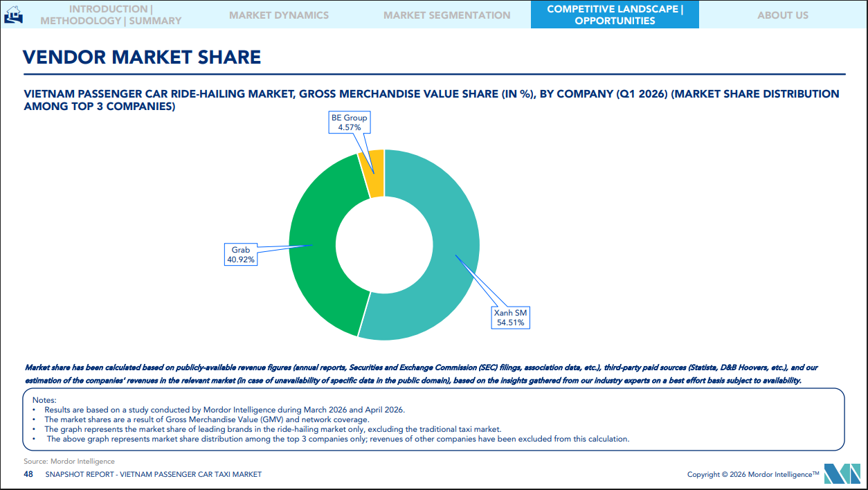Click the Snapshot Report footer title
Image resolution: width=868 pixels, height=490 pixels.
pos(153,474)
